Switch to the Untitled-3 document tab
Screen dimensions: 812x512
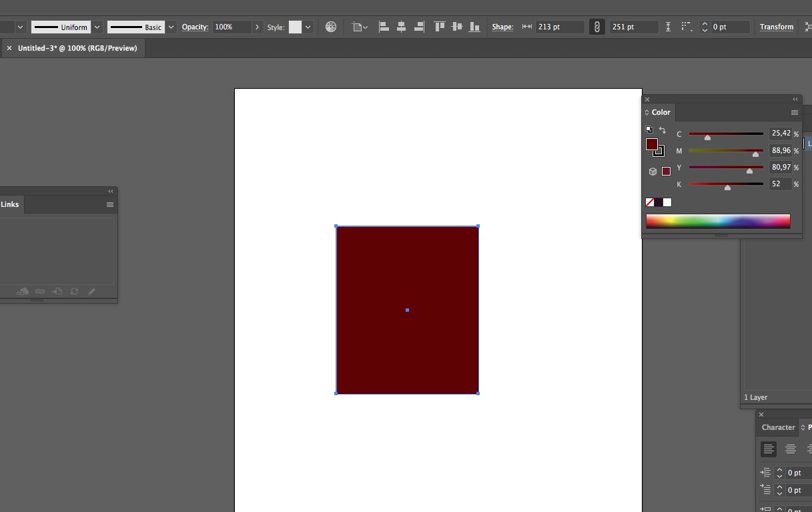77,48
